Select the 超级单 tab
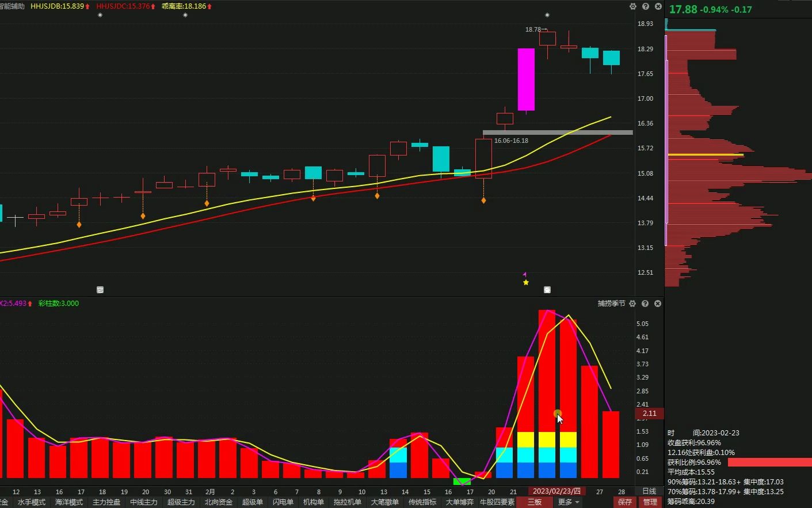 [x=253, y=502]
